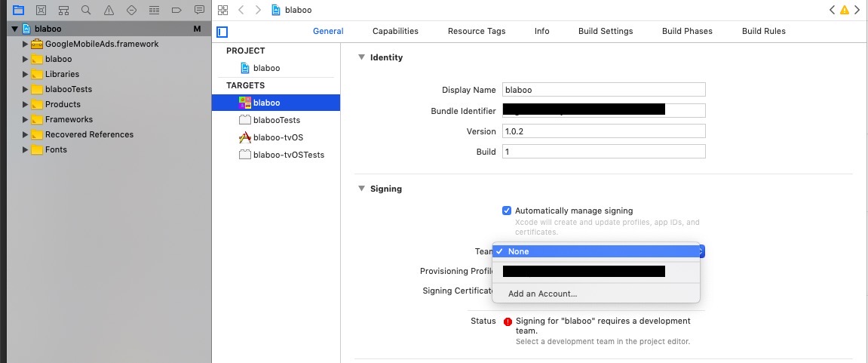The height and width of the screenshot is (363, 868).
Task: Collapse the Identity section
Action: tap(361, 57)
